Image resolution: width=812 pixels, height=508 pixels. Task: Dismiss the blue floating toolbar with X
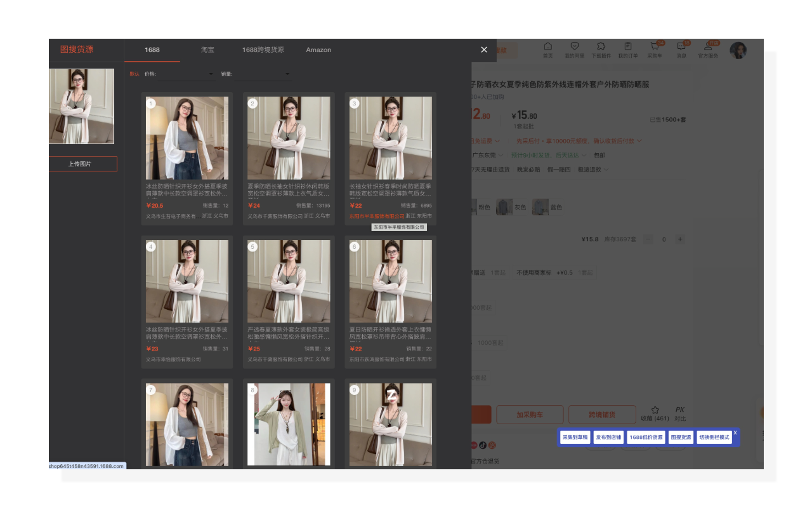click(735, 432)
